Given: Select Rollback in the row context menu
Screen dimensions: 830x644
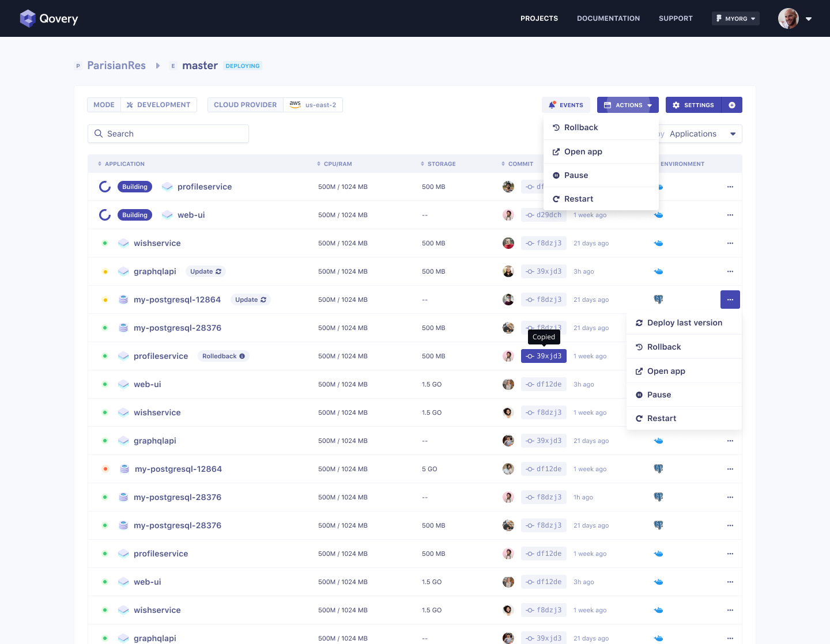Looking at the screenshot, I should click(x=684, y=347).
